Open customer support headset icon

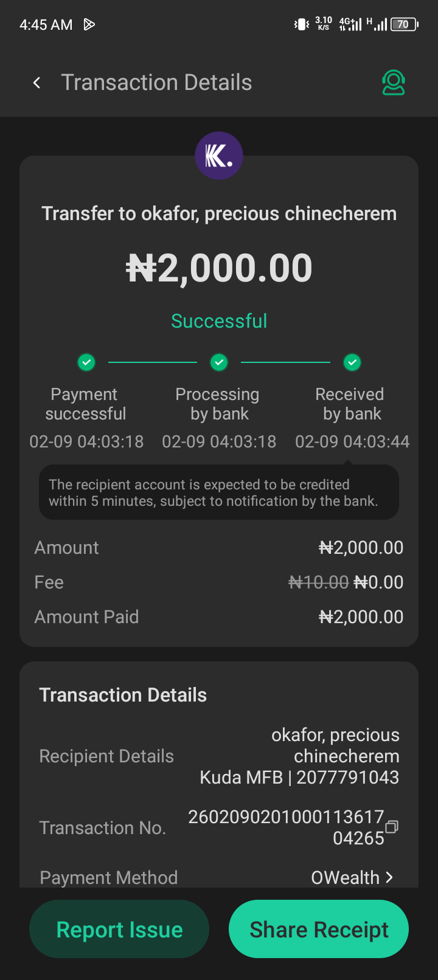click(x=394, y=83)
